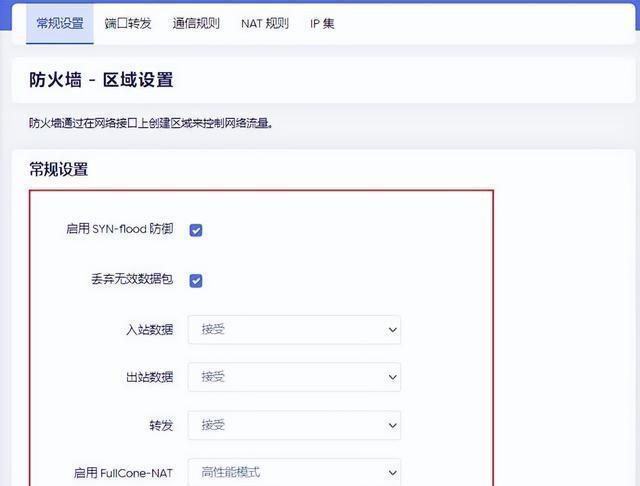Go to the NAT 规则 tab
Viewport: 640px width, 486px height.
[265, 23]
